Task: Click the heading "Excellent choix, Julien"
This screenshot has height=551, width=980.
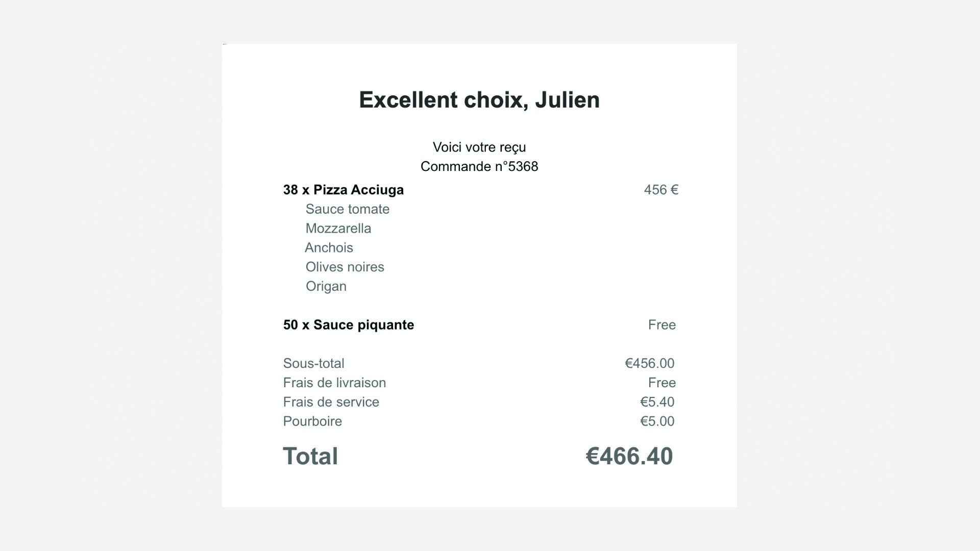Action: [479, 100]
